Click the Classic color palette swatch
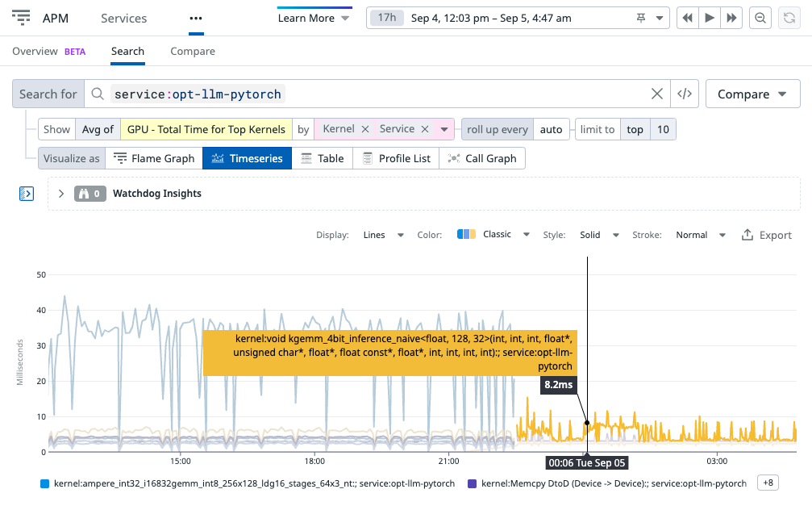This screenshot has width=812, height=510. (x=466, y=234)
